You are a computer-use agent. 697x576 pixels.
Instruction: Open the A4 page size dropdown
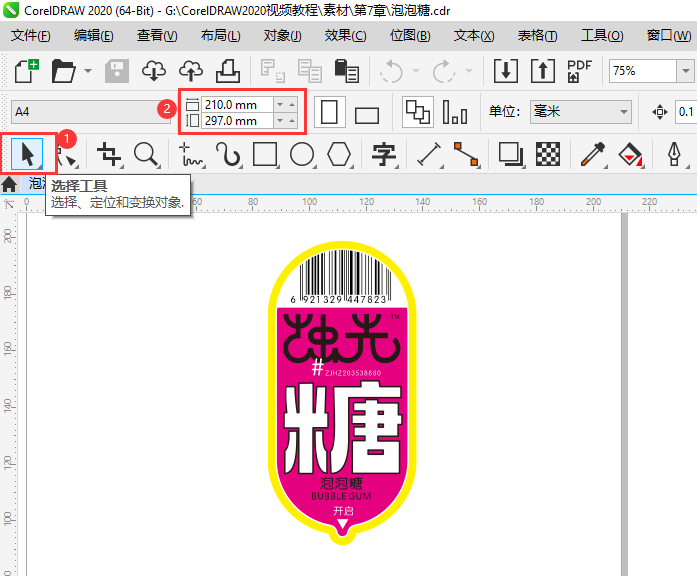(x=91, y=112)
